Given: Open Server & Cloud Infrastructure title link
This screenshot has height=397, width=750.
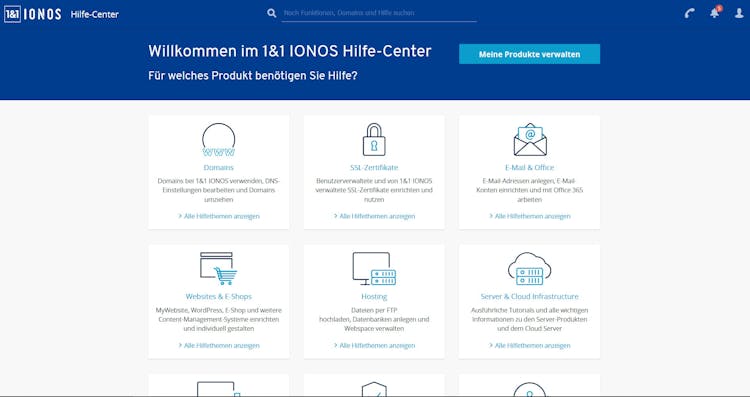Looking at the screenshot, I should coord(529,297).
